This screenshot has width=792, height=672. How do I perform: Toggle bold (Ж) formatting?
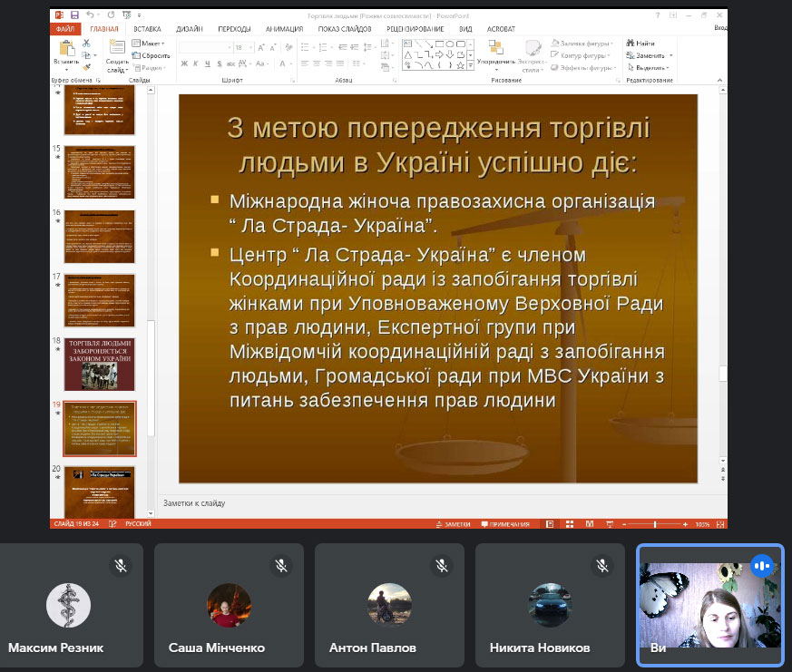point(184,63)
